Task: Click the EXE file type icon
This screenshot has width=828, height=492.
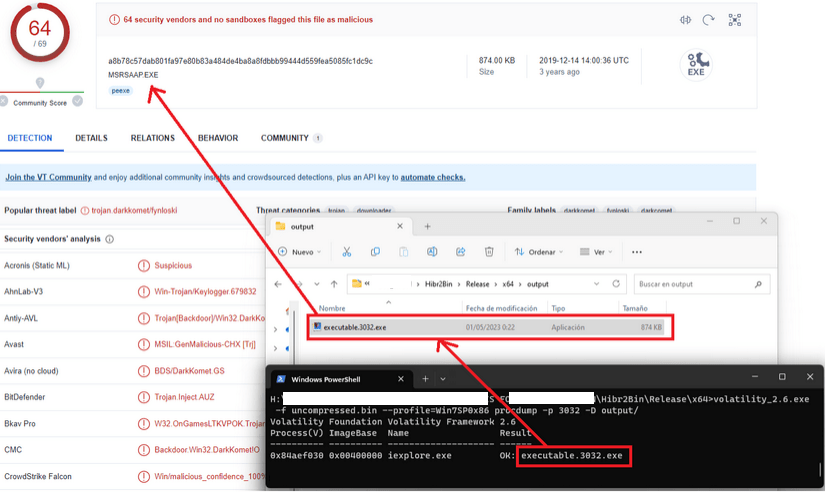Action: (x=696, y=64)
